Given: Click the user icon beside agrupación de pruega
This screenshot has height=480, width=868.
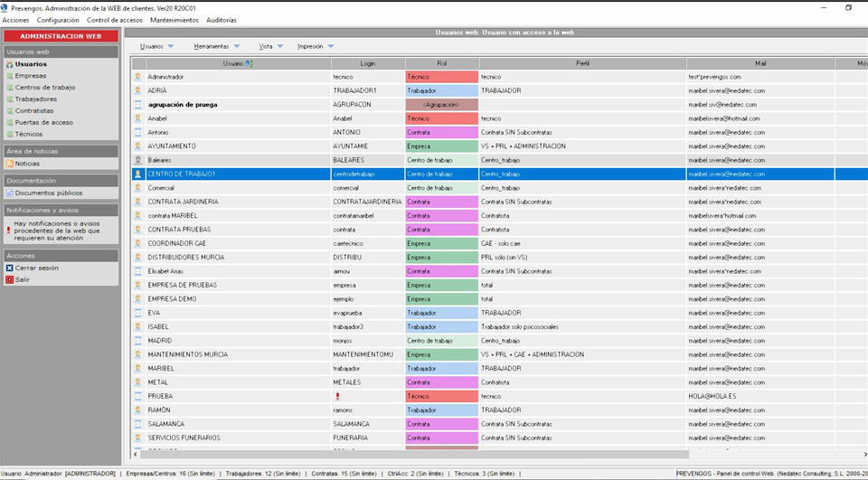Looking at the screenshot, I should coord(138,105).
